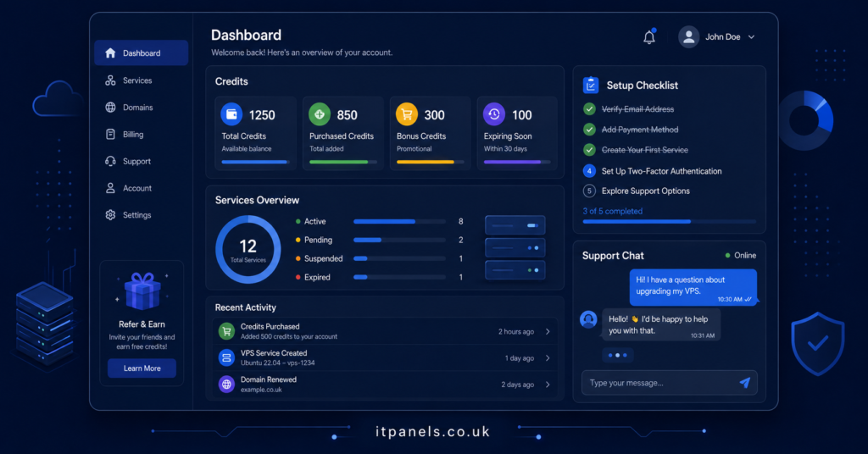The width and height of the screenshot is (868, 454).
Task: Click the VPS upgrade question chat bubble
Action: click(693, 287)
